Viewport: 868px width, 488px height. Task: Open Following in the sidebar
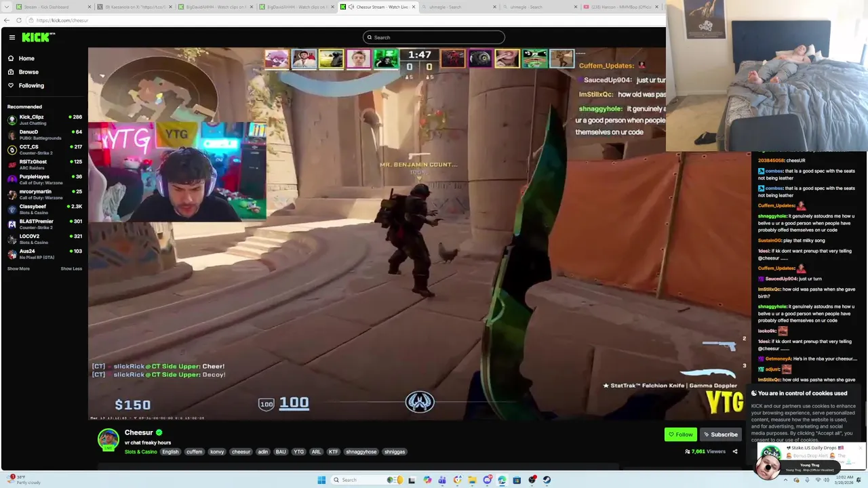[31, 85]
